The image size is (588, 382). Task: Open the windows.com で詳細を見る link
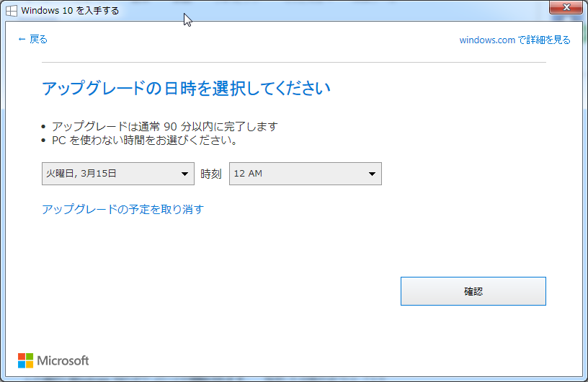coord(514,40)
